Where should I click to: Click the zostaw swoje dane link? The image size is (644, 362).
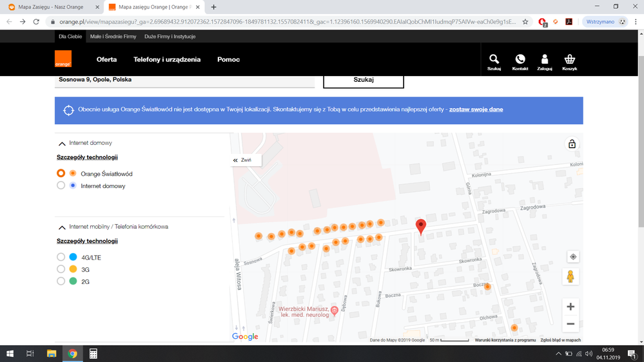point(476,110)
